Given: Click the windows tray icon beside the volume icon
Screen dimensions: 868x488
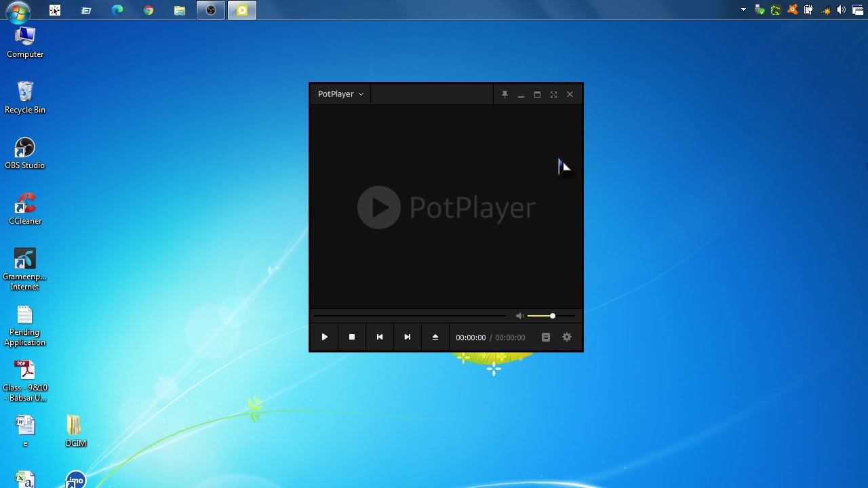Looking at the screenshot, I should point(857,10).
